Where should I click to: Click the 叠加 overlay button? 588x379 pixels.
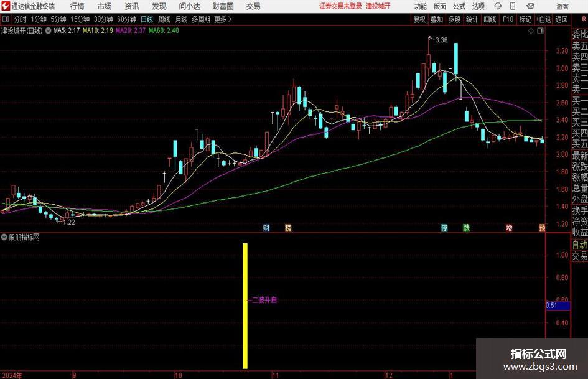point(437,19)
